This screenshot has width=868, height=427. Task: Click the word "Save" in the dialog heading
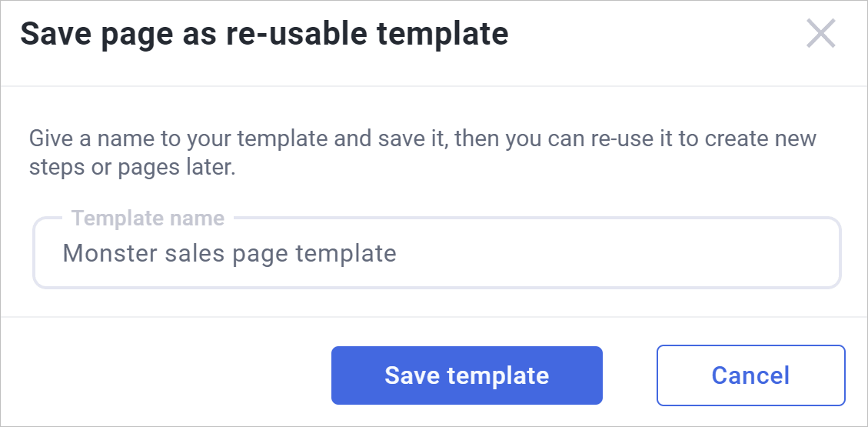51,35
